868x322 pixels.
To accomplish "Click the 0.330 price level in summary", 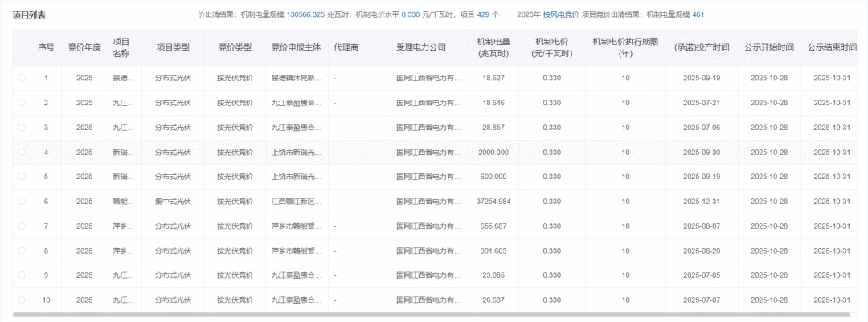I will pyautogui.click(x=410, y=15).
